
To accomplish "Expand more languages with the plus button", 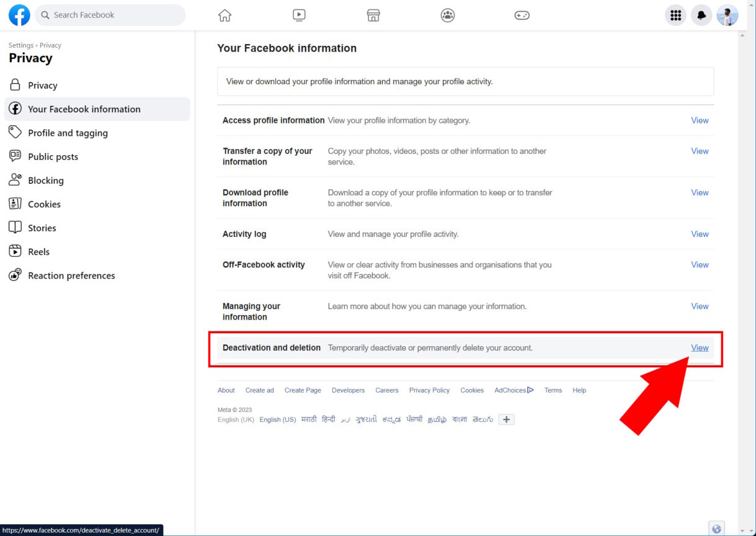I will (507, 419).
